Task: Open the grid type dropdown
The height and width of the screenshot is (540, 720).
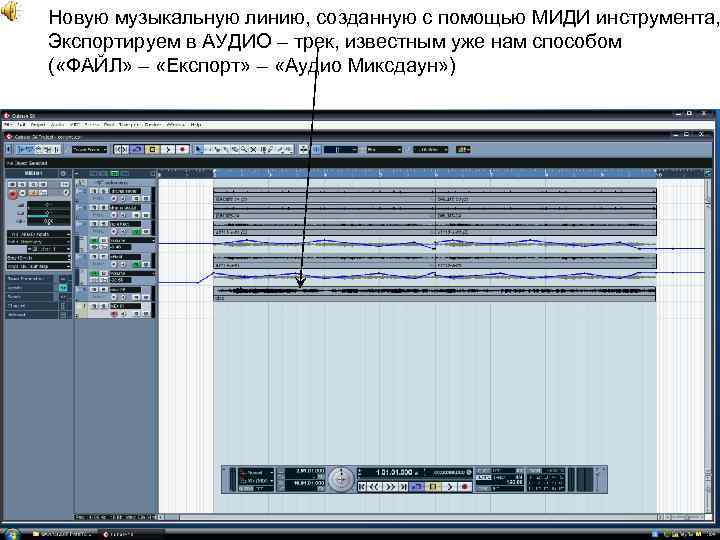Action: [x=384, y=149]
